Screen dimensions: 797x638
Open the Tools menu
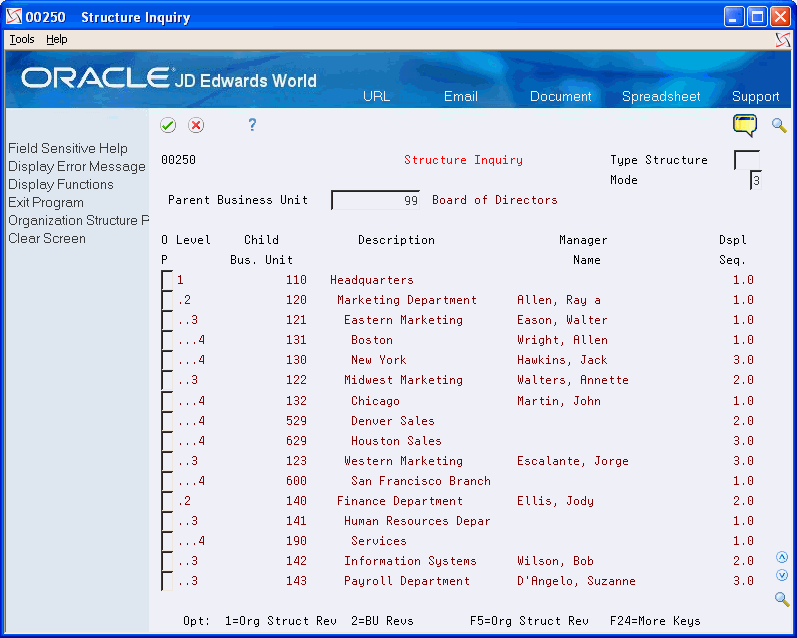[22, 39]
